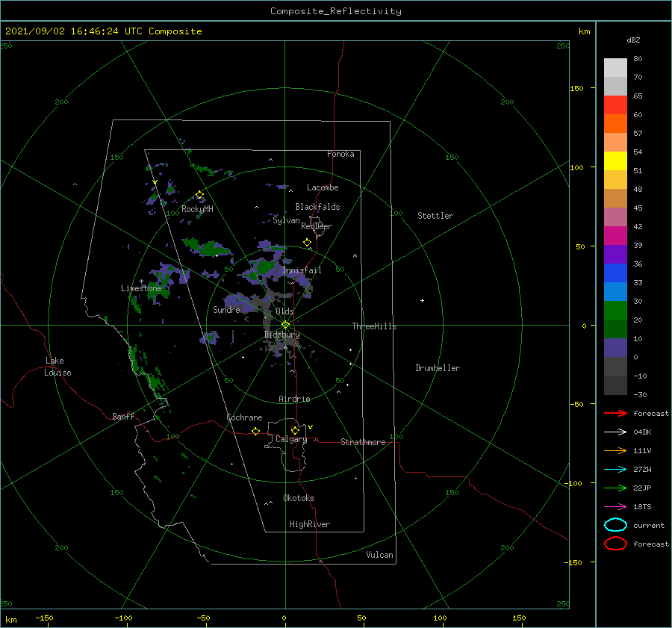Image resolution: width=672 pixels, height=628 pixels.
Task: Click the white plus marker near Drumheller
Action: tap(422, 300)
